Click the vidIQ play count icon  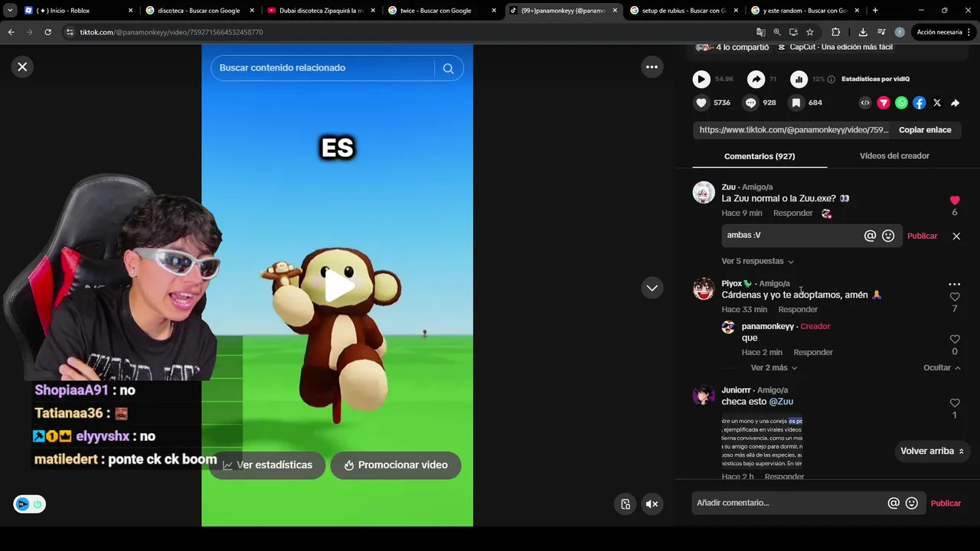point(701,79)
